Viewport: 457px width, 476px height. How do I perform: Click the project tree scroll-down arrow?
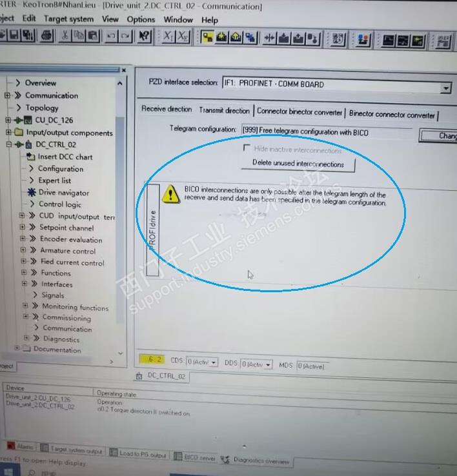point(120,353)
